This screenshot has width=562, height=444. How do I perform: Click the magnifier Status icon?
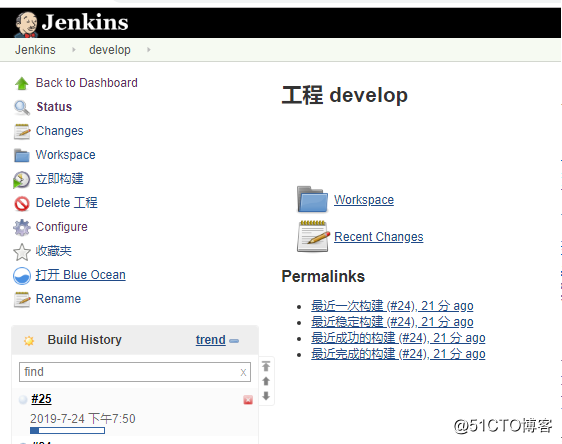tap(22, 108)
